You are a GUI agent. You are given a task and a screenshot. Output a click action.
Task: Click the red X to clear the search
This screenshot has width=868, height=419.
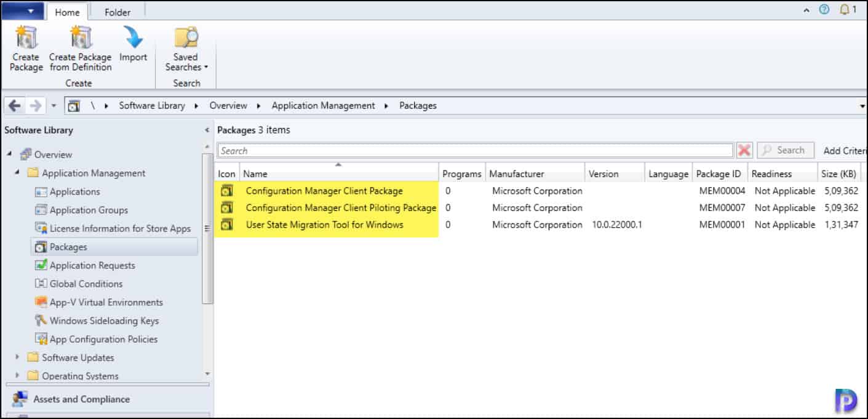[x=744, y=150]
